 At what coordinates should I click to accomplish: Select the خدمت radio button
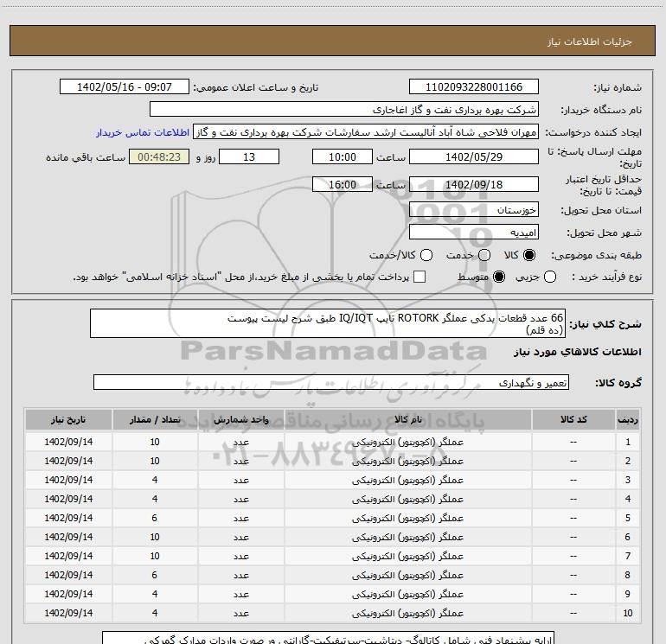(x=484, y=255)
